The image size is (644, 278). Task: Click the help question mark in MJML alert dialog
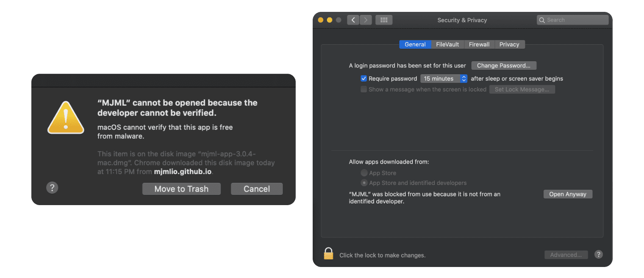[x=52, y=188]
